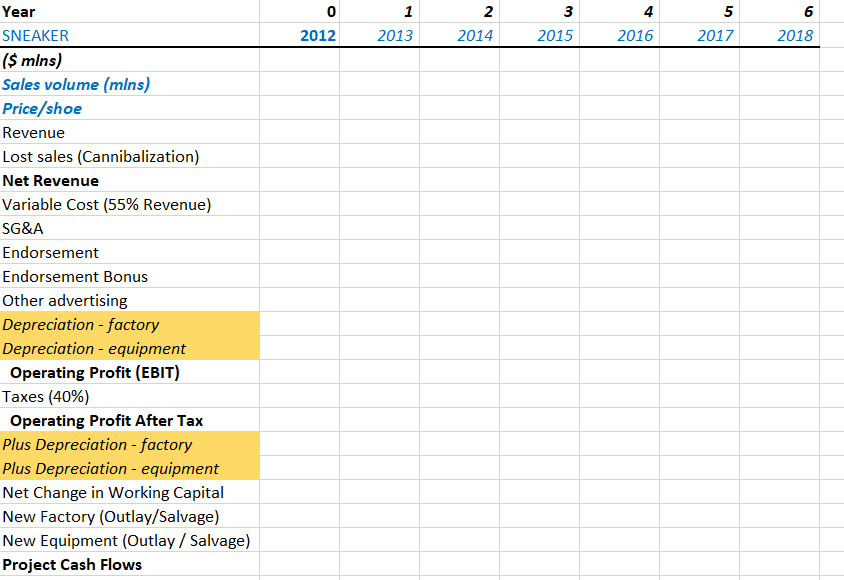The width and height of the screenshot is (844, 580).
Task: Click the 'SG&A' row label
Action: point(130,228)
